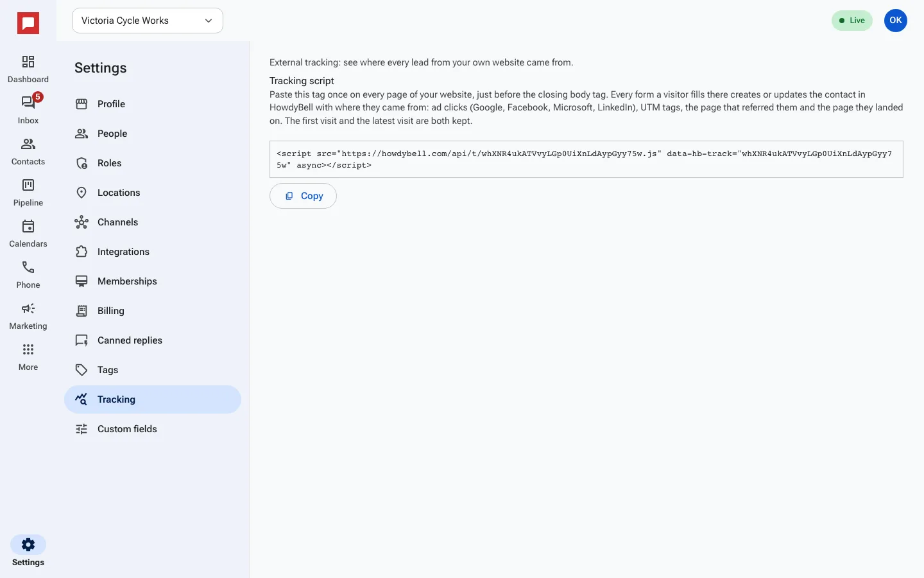The height and width of the screenshot is (578, 924).
Task: Open Billing settings label
Action: coord(111,311)
